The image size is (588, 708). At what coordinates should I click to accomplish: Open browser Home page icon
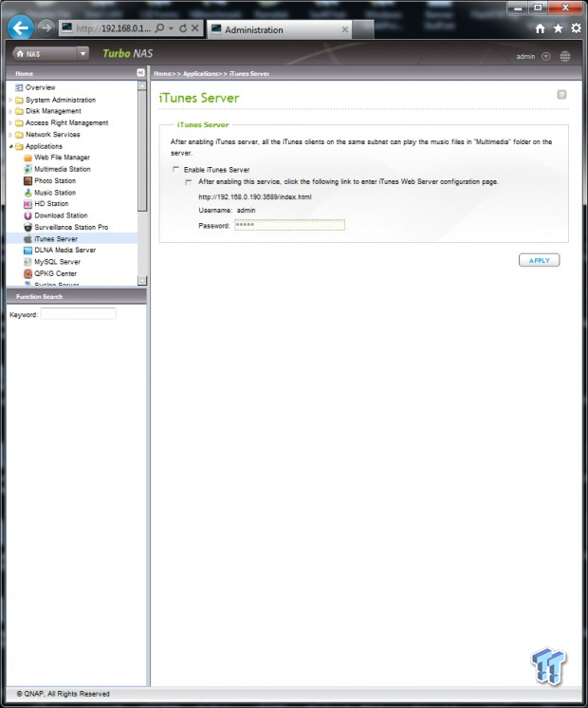click(x=540, y=28)
